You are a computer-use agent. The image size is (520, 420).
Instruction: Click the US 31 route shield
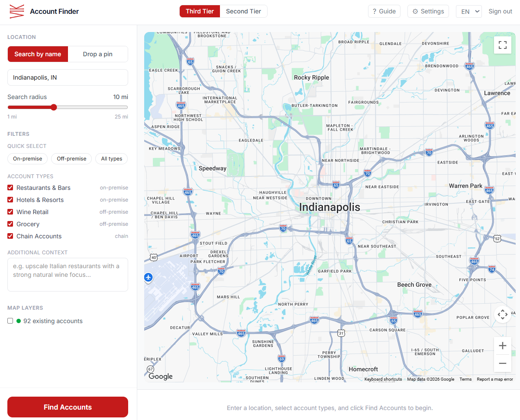click(341, 333)
